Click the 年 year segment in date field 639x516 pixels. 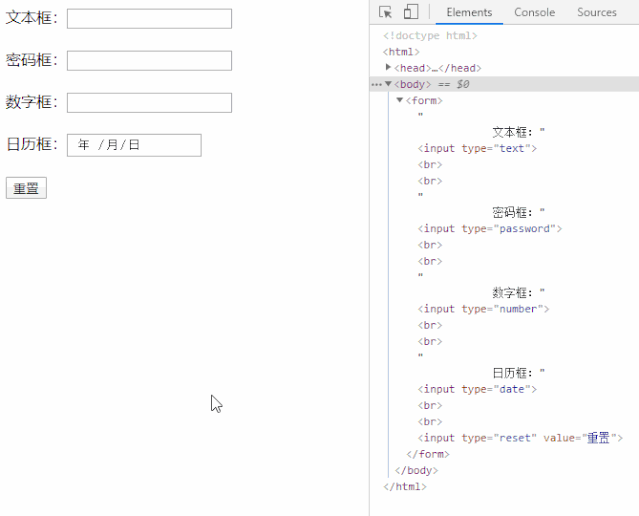pyautogui.click(x=84, y=145)
